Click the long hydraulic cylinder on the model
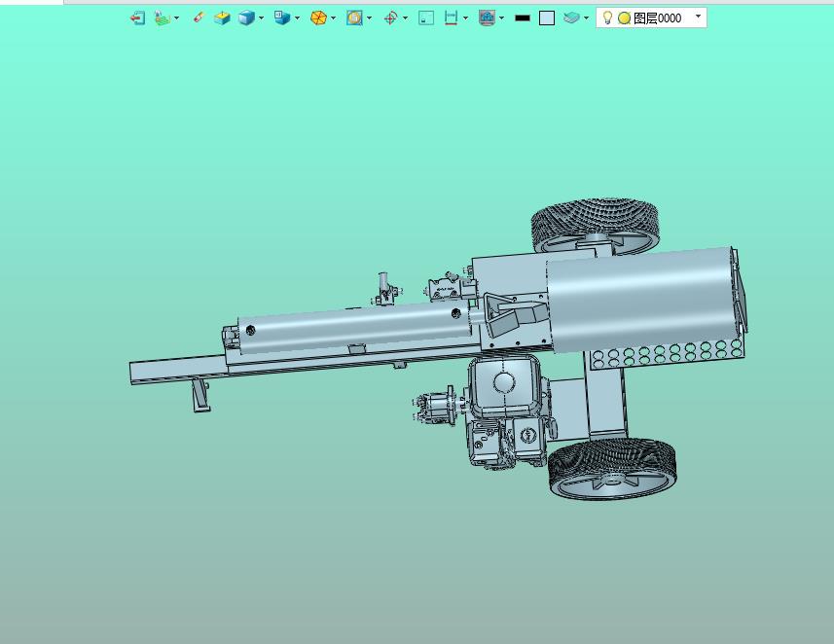 [353, 327]
